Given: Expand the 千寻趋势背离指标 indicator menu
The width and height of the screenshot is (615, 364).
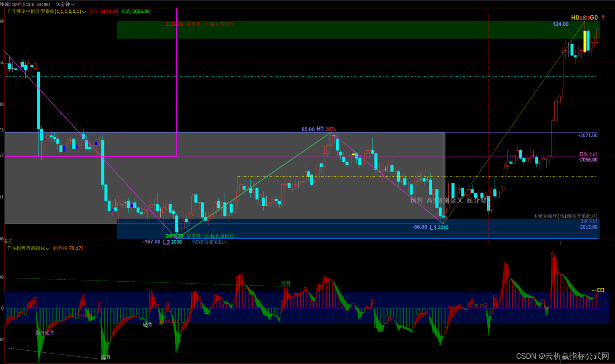Looking at the screenshot, I should (x=28, y=249).
